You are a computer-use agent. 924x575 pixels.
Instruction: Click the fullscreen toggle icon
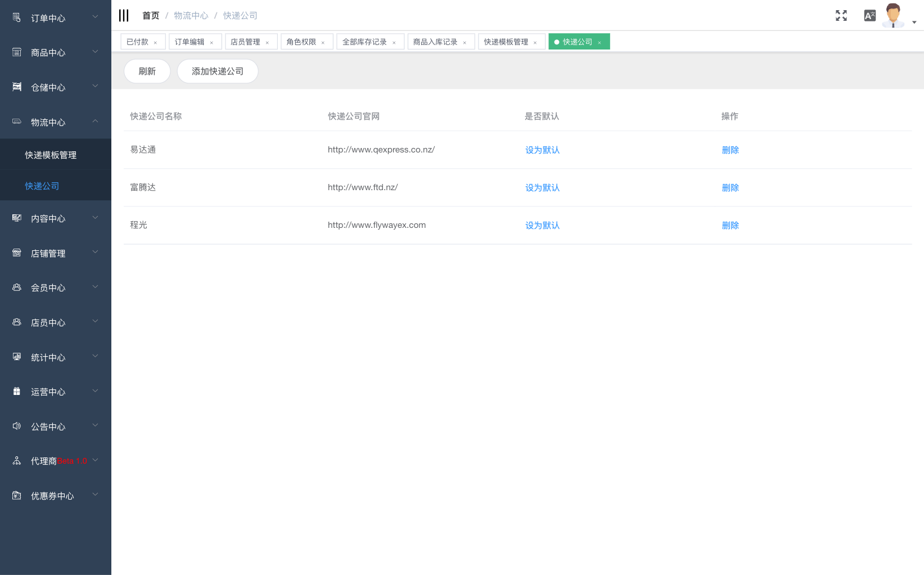[841, 16]
